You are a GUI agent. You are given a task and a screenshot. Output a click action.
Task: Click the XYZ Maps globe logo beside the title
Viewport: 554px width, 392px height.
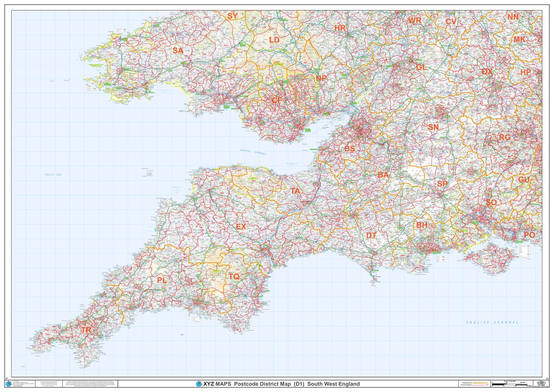point(199,384)
